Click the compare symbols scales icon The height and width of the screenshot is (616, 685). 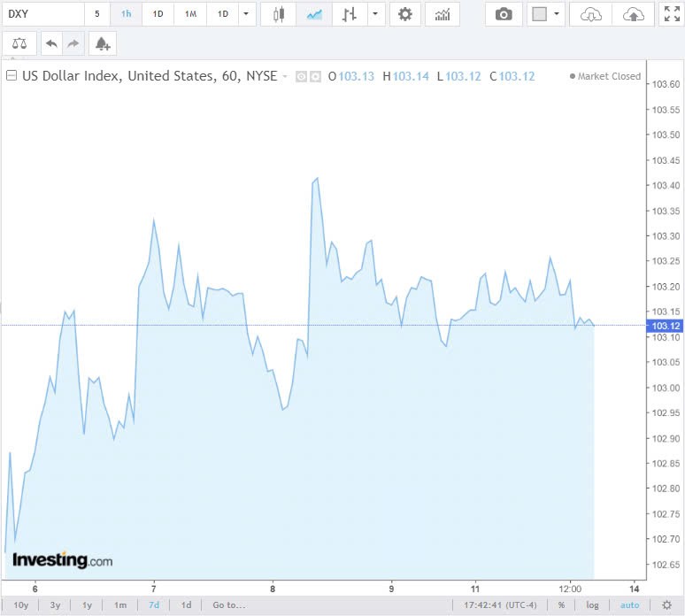click(19, 43)
